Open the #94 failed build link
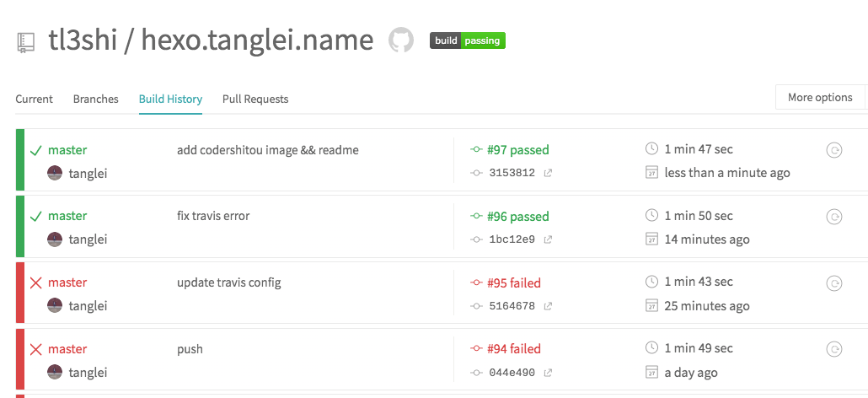 click(513, 349)
